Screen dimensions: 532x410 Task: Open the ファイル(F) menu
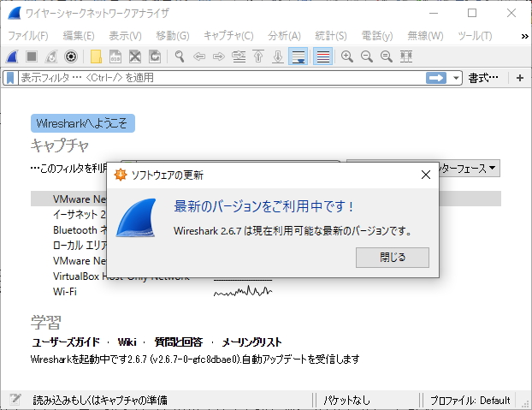click(x=28, y=36)
